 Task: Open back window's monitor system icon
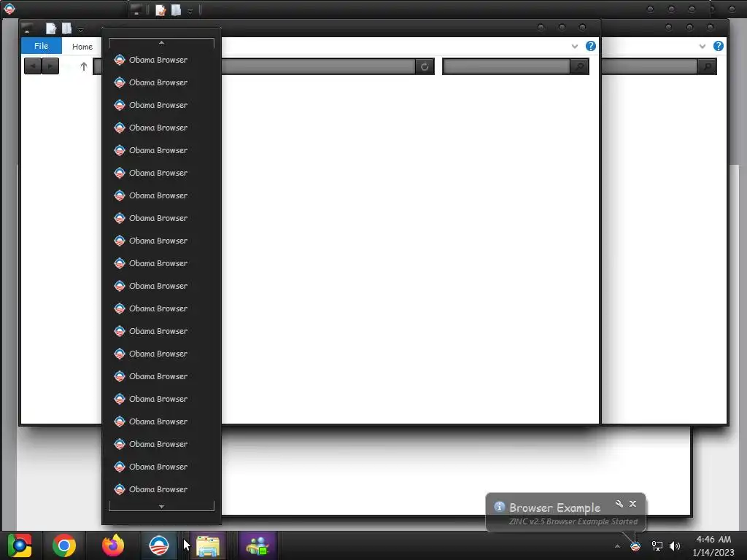click(136, 10)
